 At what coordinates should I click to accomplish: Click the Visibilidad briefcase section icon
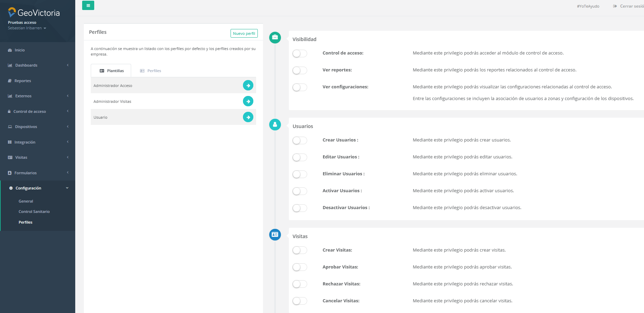click(275, 37)
